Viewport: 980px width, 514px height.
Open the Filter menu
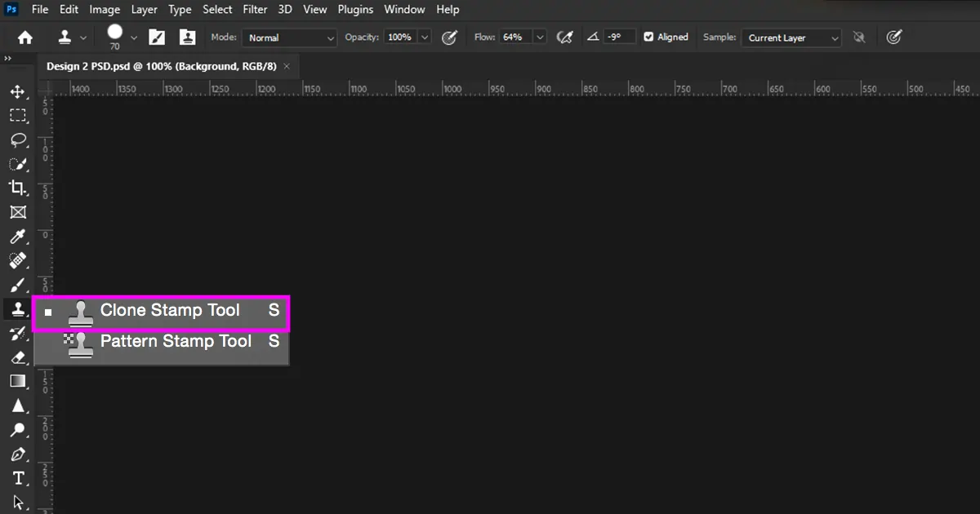click(255, 9)
